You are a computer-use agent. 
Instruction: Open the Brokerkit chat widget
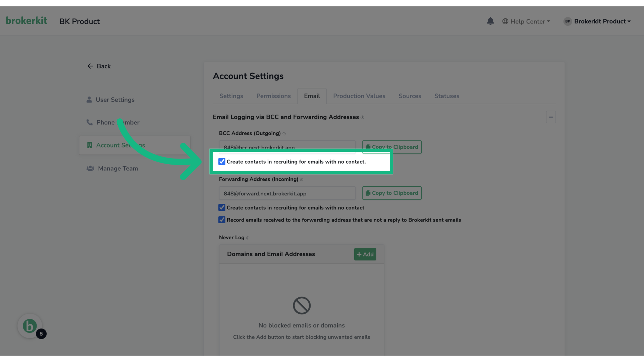click(x=30, y=326)
